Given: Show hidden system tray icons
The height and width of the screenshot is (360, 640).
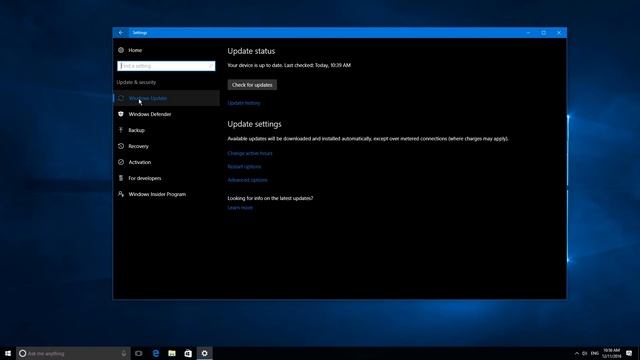Looking at the screenshot, I should coord(577,353).
